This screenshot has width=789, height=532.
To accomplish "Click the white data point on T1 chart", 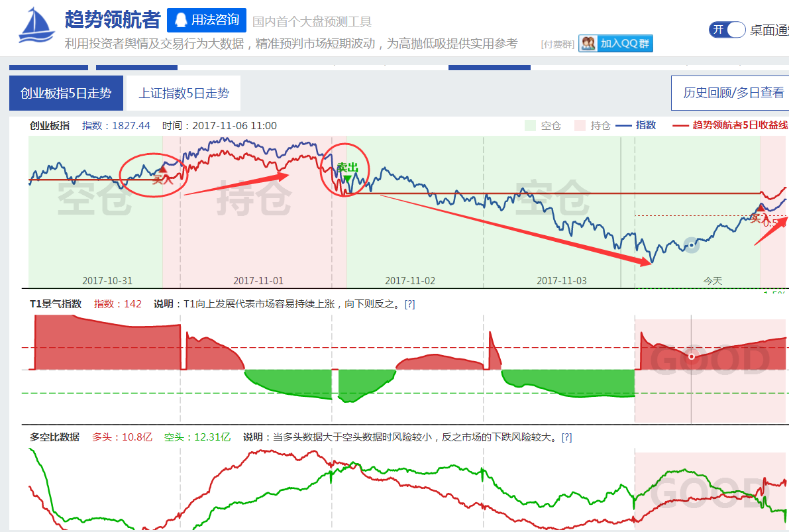I will pyautogui.click(x=692, y=356).
